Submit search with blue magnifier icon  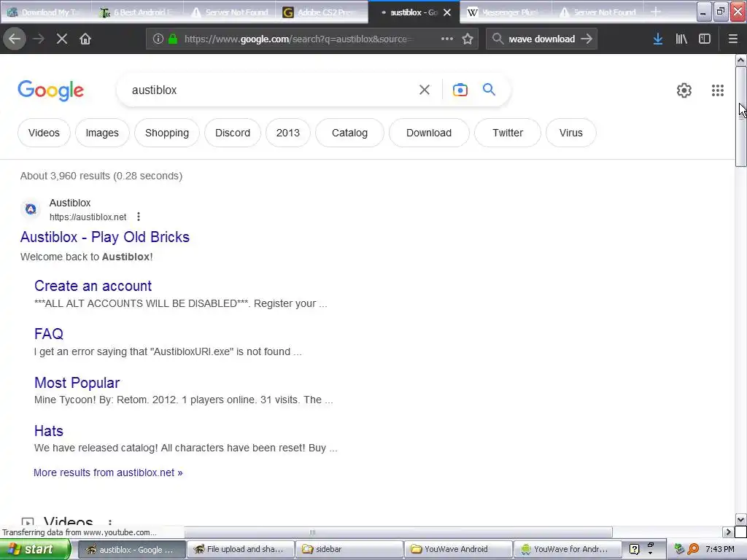(489, 89)
